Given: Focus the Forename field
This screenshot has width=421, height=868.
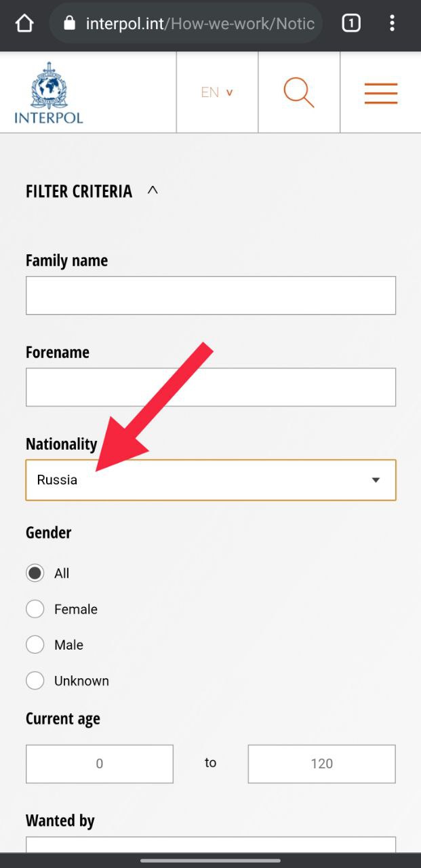Looking at the screenshot, I should click(211, 387).
